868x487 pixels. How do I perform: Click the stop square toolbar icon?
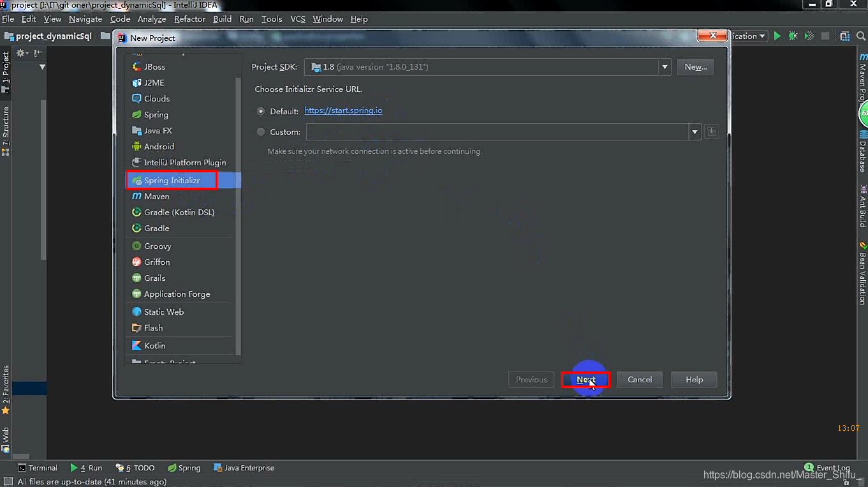tap(826, 36)
